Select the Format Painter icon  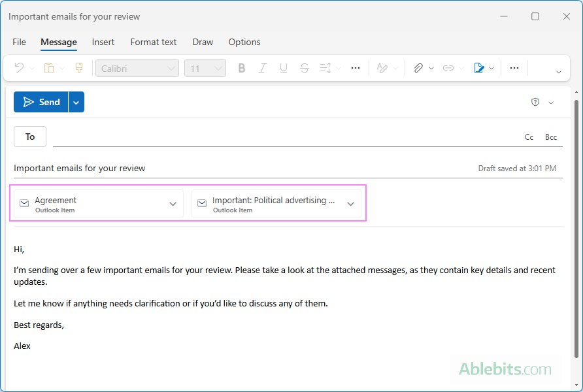[78, 68]
